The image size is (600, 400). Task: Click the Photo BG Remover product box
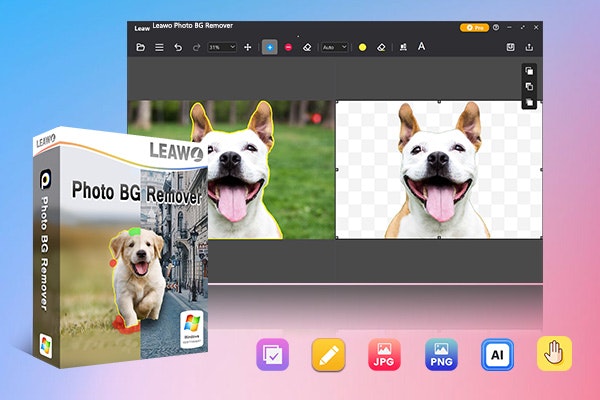tap(121, 247)
